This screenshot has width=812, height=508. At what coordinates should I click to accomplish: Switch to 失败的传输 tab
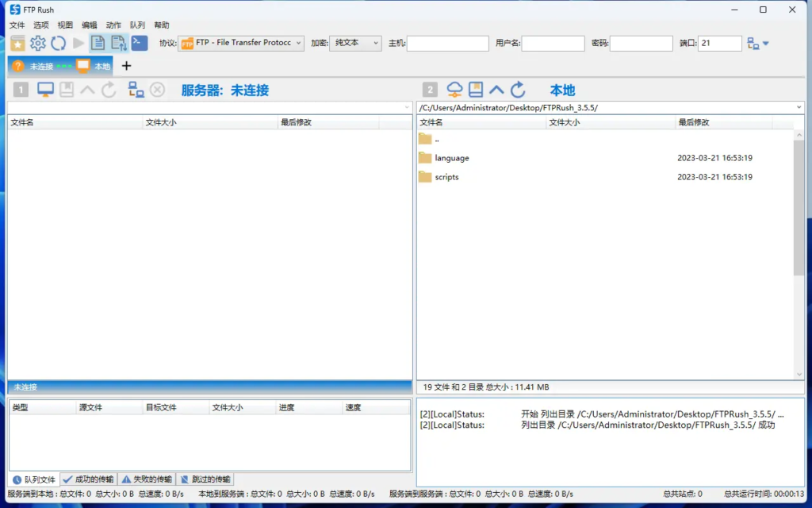coord(147,479)
